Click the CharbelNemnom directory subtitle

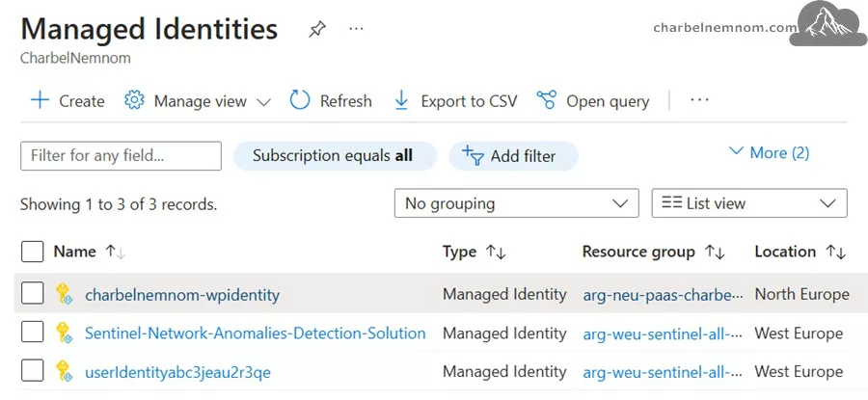point(75,58)
